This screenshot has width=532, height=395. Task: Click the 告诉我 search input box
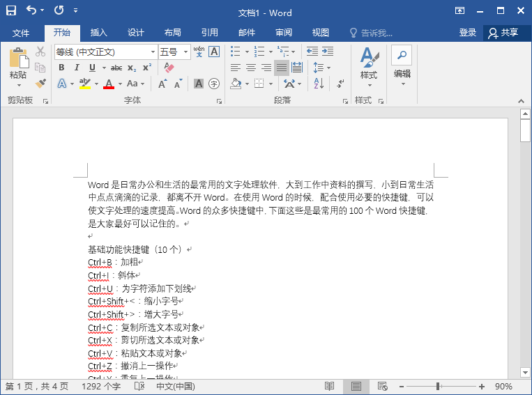click(x=377, y=33)
